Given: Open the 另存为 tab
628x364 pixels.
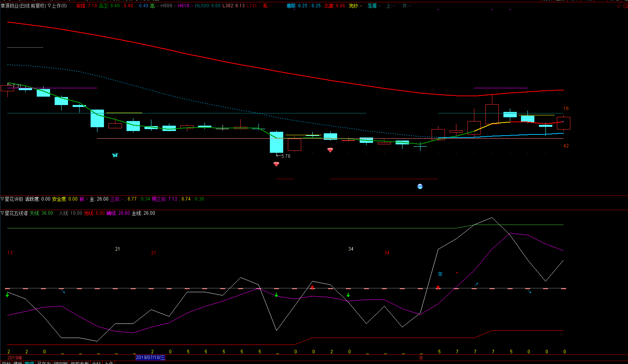Looking at the screenshot, I should [x=44, y=362].
